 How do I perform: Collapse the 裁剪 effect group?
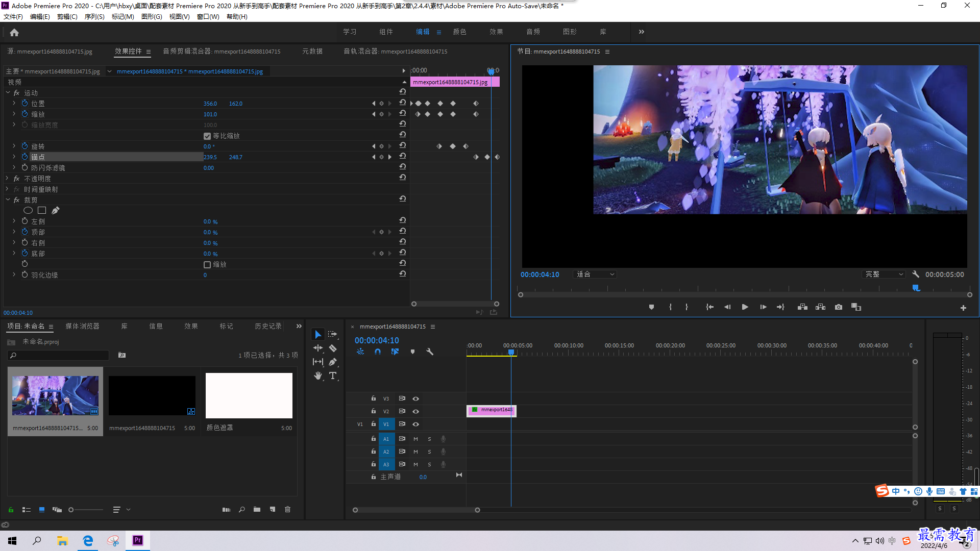pyautogui.click(x=8, y=200)
